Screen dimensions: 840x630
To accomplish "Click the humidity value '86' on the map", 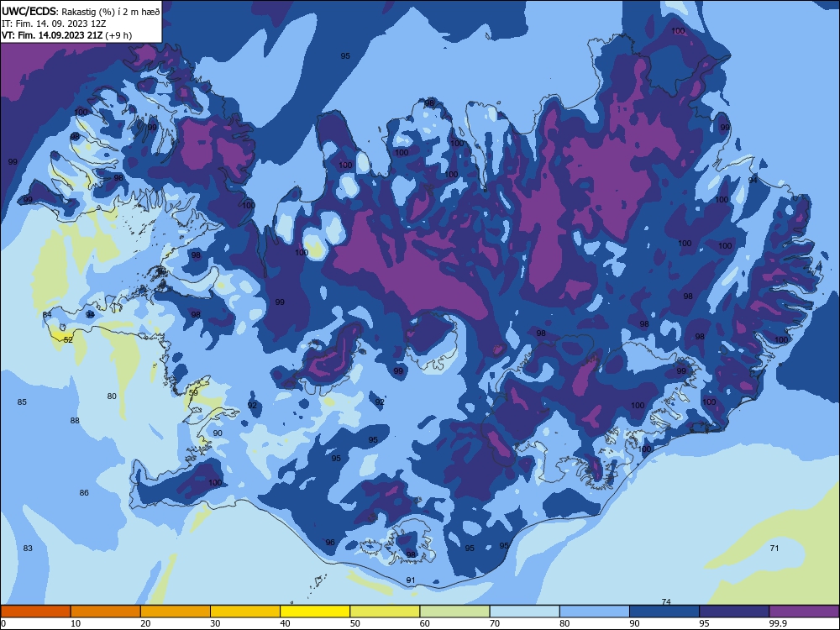I will [x=84, y=493].
